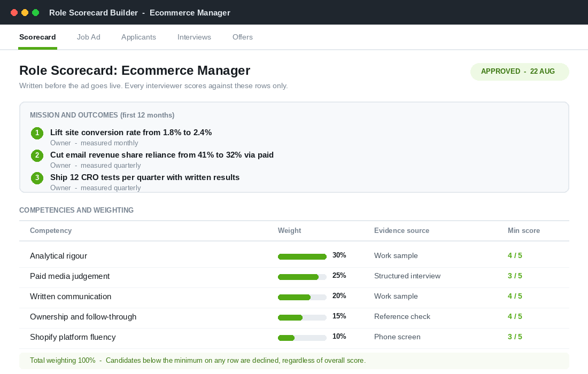Screen dimensions: 588x374
Task: Click the Evidence source column header
Action: click(x=401, y=230)
